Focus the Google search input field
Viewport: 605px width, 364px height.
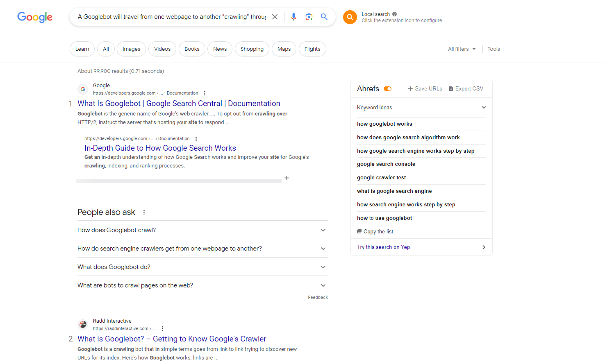click(x=172, y=17)
